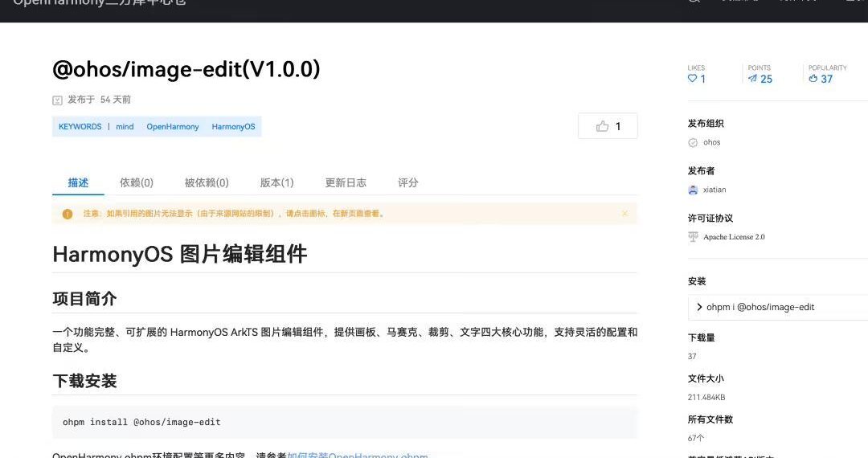Click the 所有文件数 label
Viewport: 868px width, 458px height.
710,419
